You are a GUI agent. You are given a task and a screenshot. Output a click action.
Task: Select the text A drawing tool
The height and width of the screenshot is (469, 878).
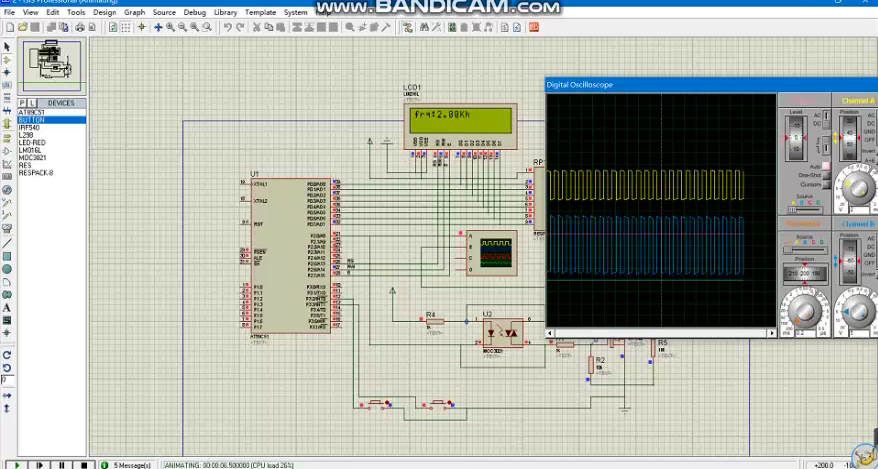coord(7,308)
